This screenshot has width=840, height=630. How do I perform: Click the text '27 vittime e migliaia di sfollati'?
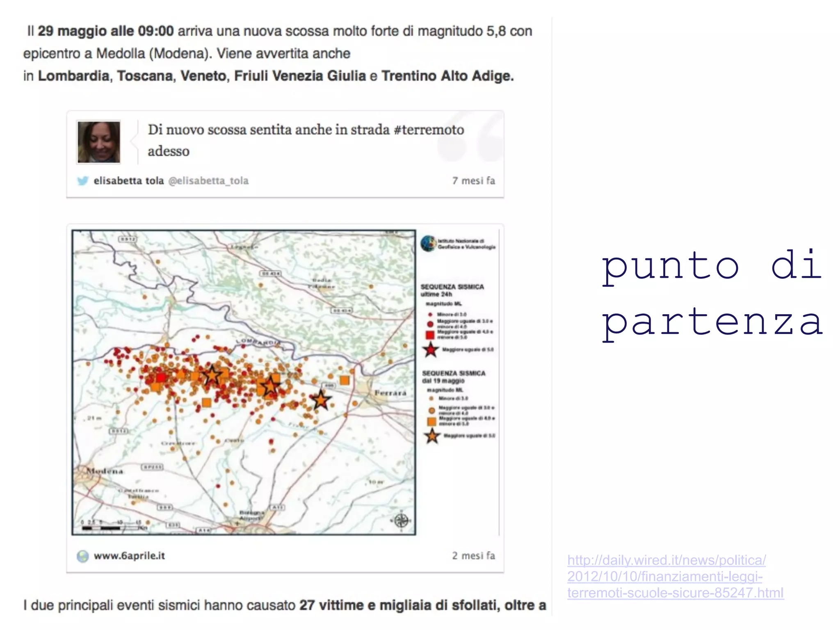pos(398,605)
